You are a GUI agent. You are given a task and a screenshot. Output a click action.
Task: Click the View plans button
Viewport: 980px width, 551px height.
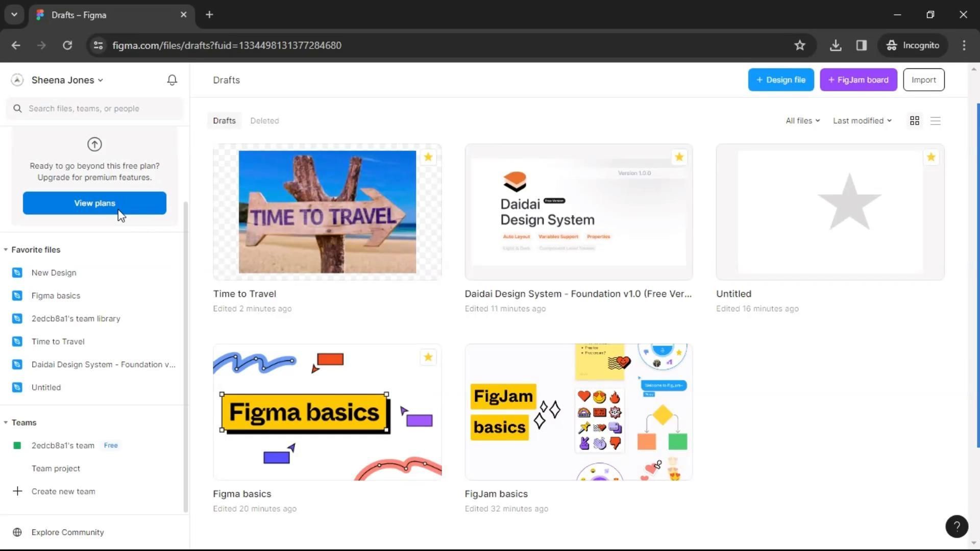pyautogui.click(x=94, y=203)
